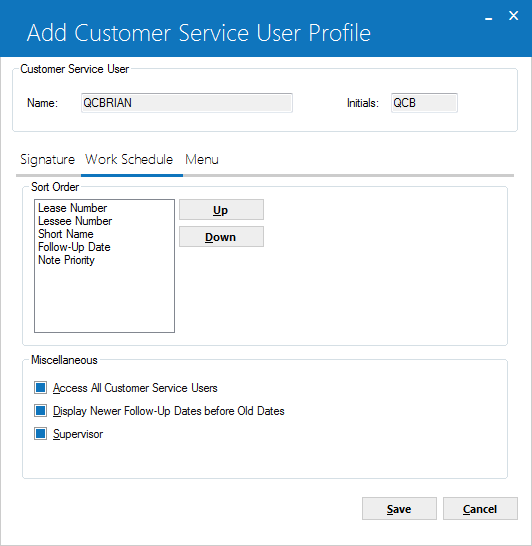The height and width of the screenshot is (546, 532).
Task: Pick Follow-Up Date in Sort Order list
Action: [74, 247]
